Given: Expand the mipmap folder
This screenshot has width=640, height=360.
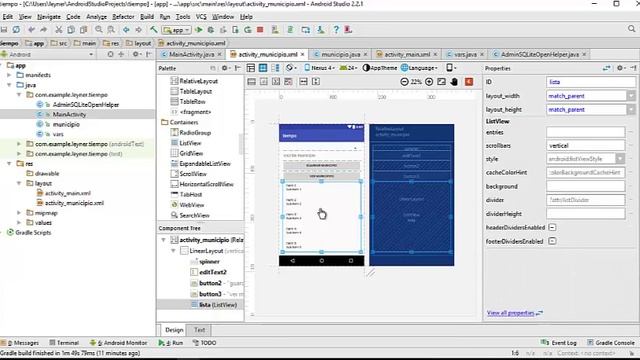Looking at the screenshot, I should click(19, 213).
